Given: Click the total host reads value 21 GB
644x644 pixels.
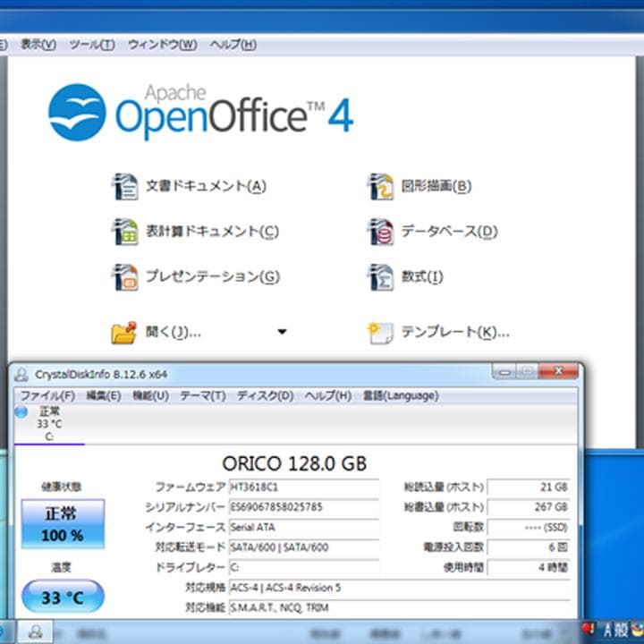Looking at the screenshot, I should 529,487.
